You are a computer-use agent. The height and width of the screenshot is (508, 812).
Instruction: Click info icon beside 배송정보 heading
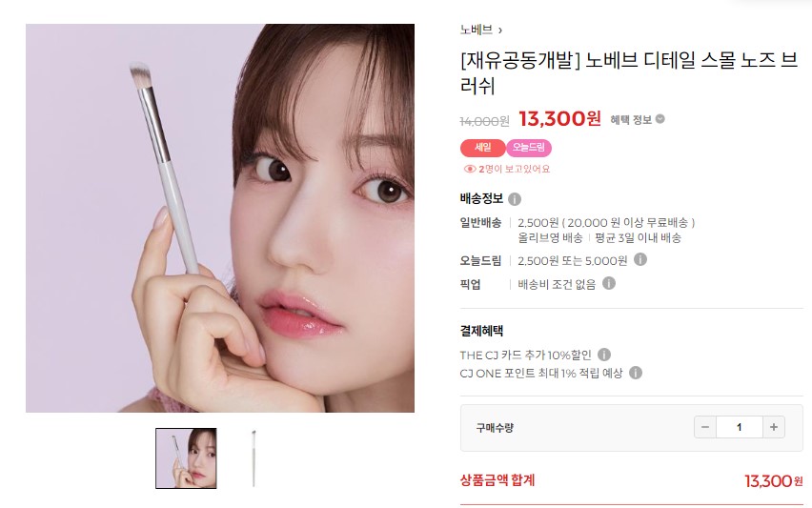[x=515, y=199]
